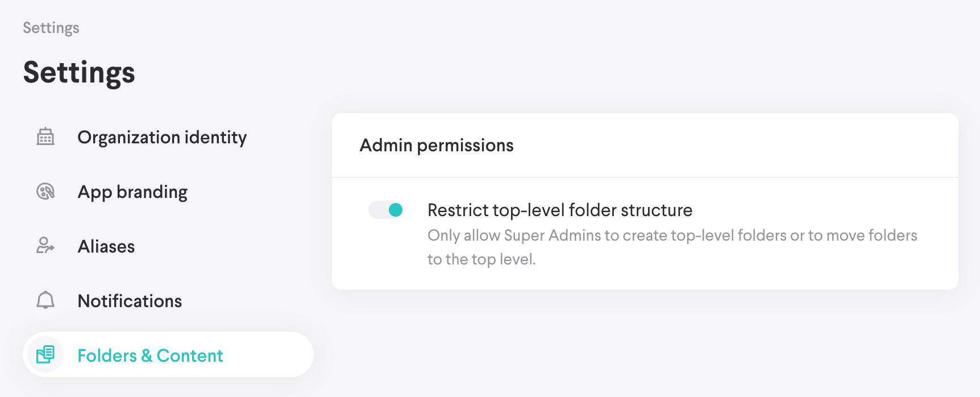Image resolution: width=980 pixels, height=397 pixels.
Task: Click the Folders & Content documents icon
Action: tap(45, 355)
